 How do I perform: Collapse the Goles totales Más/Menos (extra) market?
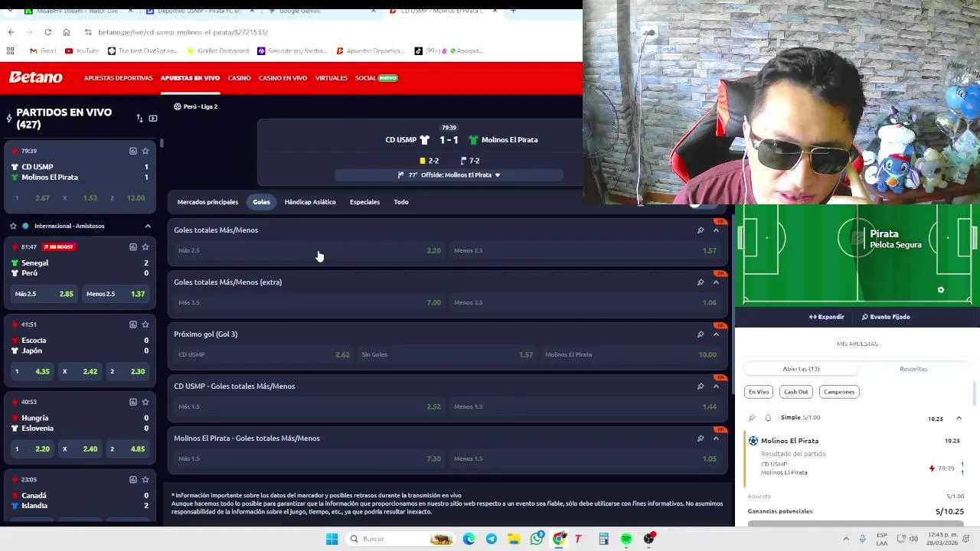(716, 282)
